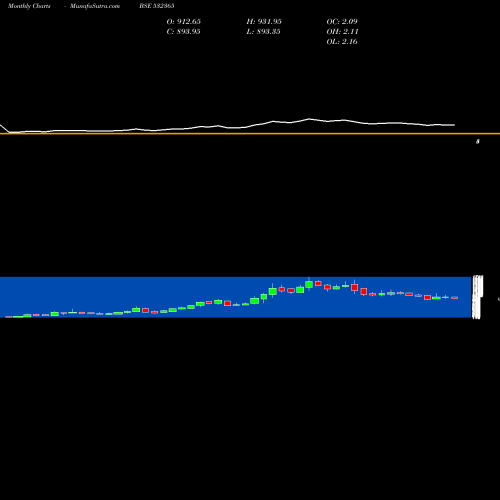Click the open value 'O: 912.65'
Image resolution: width=500 pixels, height=500 pixels.
[x=184, y=21]
